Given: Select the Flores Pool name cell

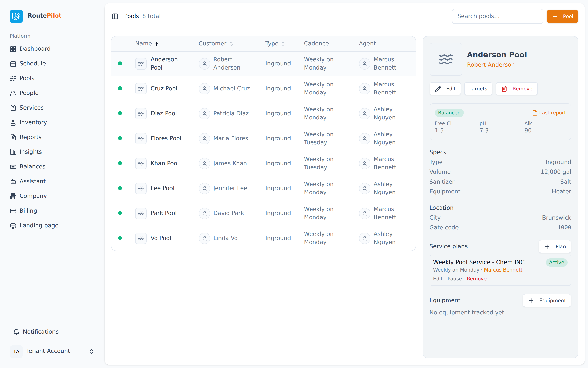Looking at the screenshot, I should click(166, 138).
